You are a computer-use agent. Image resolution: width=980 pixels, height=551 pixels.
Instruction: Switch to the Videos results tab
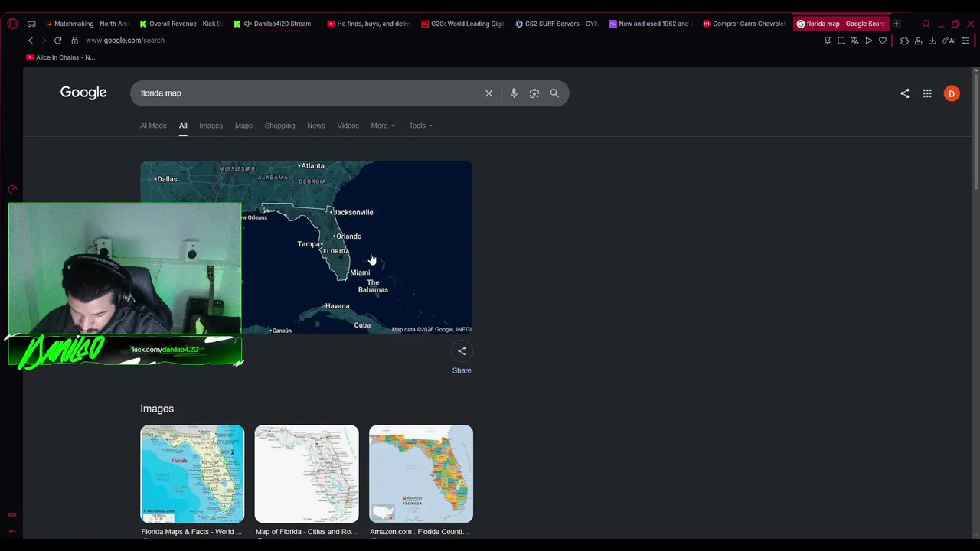coord(348,126)
